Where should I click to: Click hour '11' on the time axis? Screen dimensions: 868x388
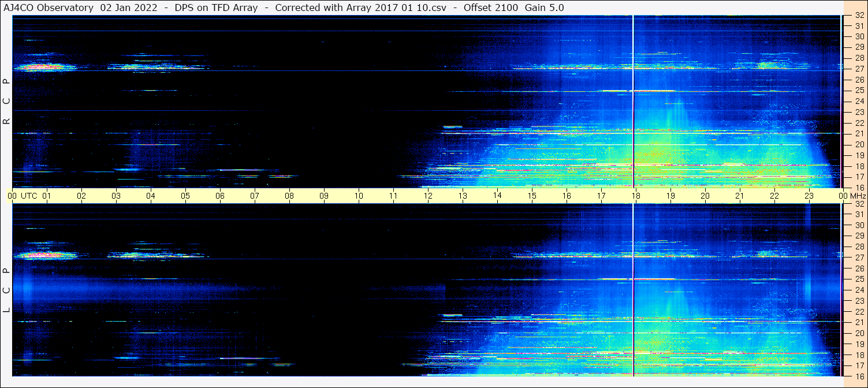pyautogui.click(x=393, y=196)
